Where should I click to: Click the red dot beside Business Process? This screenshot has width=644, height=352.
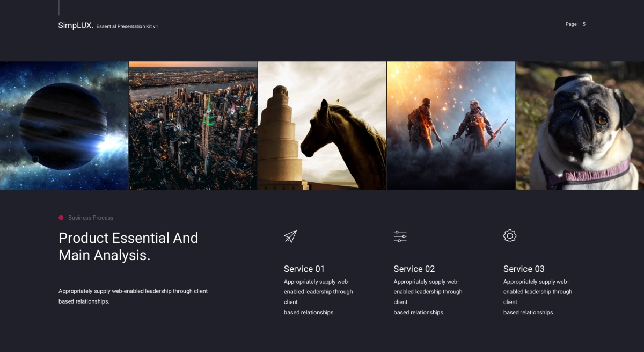[x=61, y=218]
